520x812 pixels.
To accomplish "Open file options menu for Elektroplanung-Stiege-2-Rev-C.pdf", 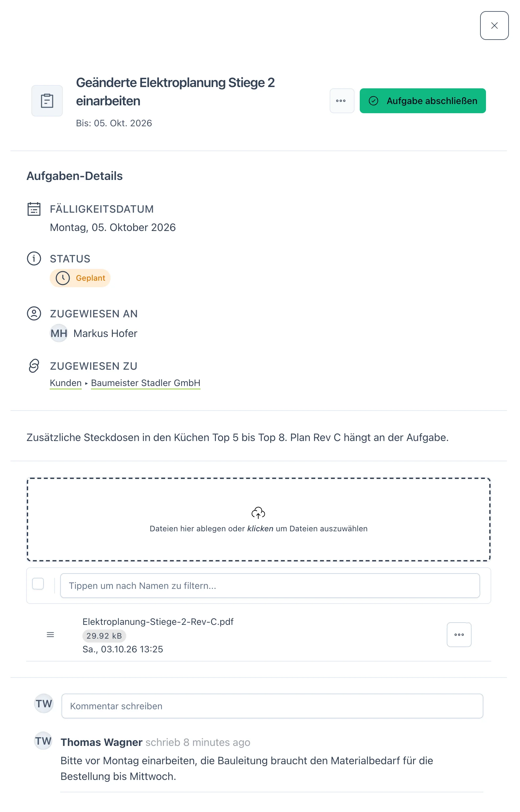I will tap(459, 634).
